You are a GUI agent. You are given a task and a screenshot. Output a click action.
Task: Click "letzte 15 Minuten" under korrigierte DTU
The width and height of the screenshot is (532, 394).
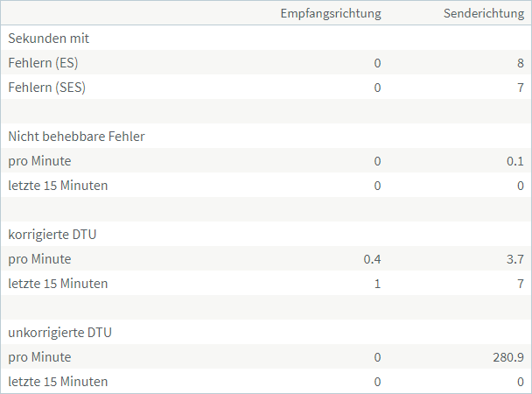tap(58, 284)
